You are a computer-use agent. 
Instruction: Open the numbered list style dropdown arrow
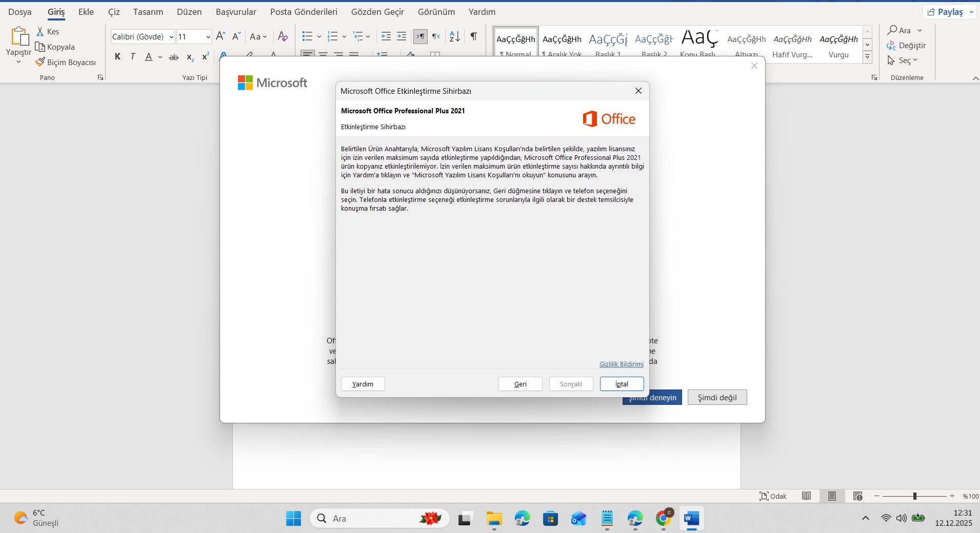[344, 36]
